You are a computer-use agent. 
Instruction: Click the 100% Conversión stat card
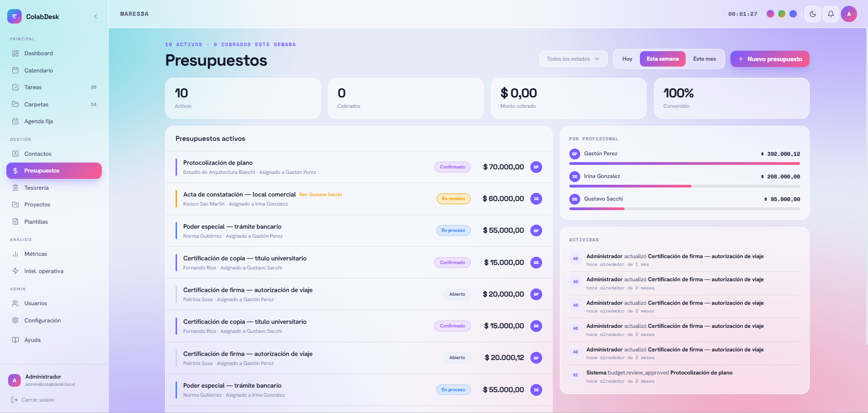pyautogui.click(x=732, y=98)
